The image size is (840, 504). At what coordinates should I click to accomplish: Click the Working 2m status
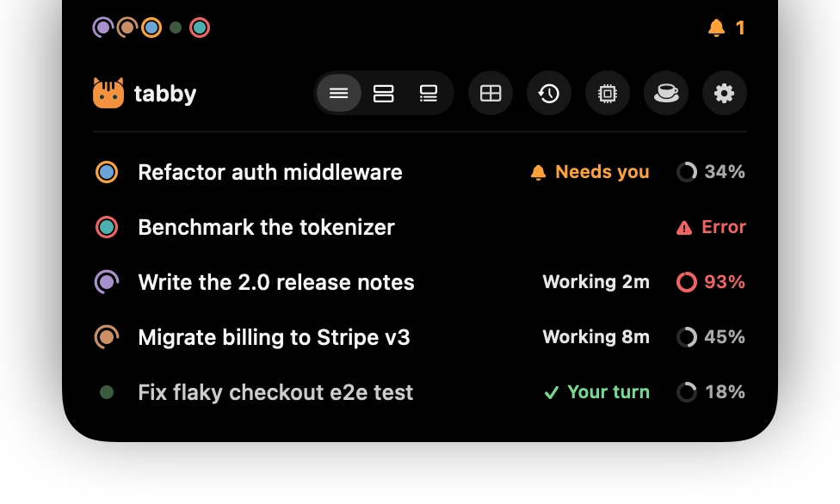coord(596,282)
